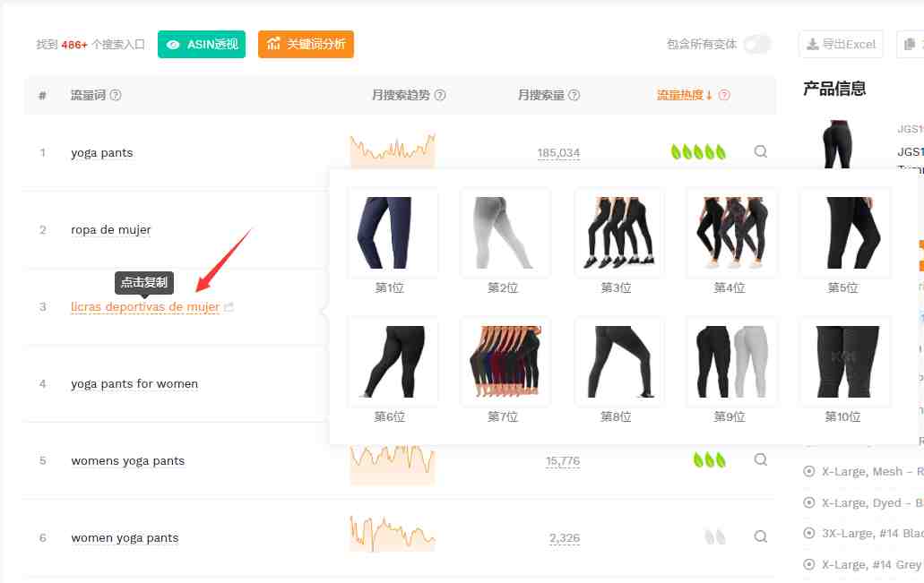The height and width of the screenshot is (583, 924).
Task: Click help icon beside 流量词 header
Action: (x=116, y=95)
